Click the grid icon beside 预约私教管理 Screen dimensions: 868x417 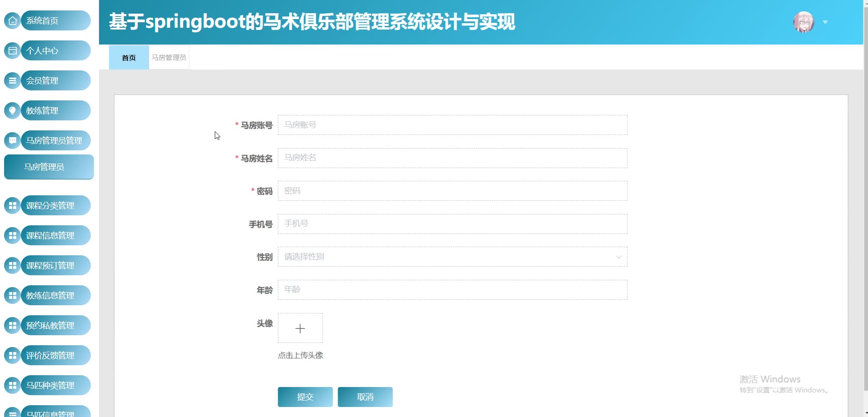(13, 325)
